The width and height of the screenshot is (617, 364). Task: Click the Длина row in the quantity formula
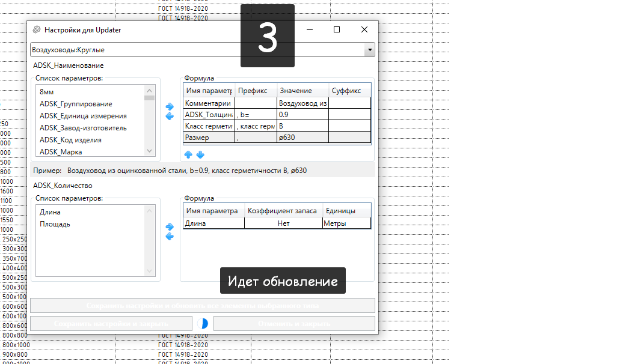click(x=277, y=223)
